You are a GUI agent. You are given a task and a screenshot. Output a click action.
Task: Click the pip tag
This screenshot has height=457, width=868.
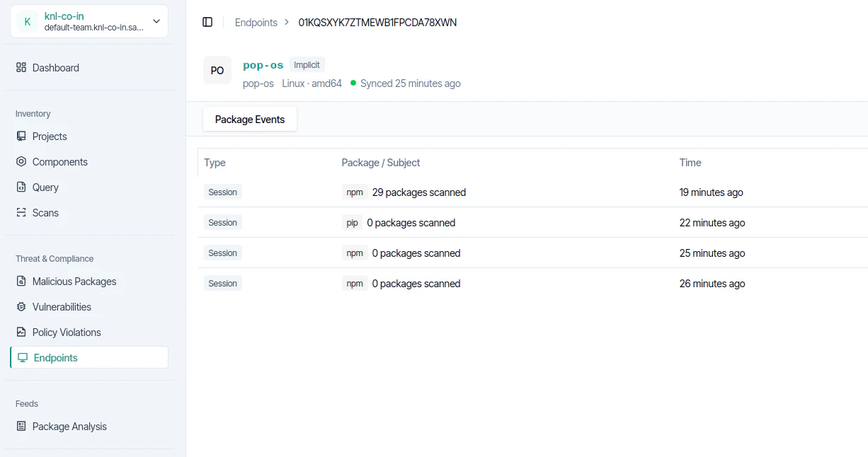click(x=352, y=223)
